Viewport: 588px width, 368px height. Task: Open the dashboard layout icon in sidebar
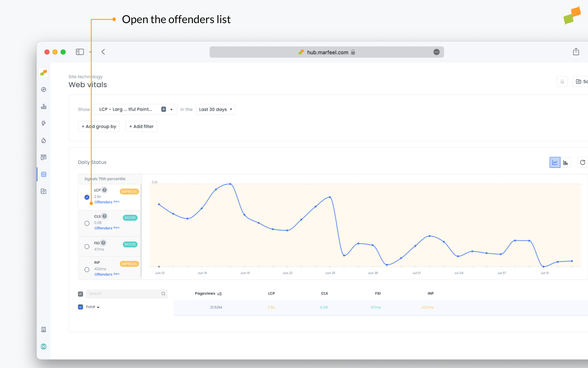[x=43, y=157]
